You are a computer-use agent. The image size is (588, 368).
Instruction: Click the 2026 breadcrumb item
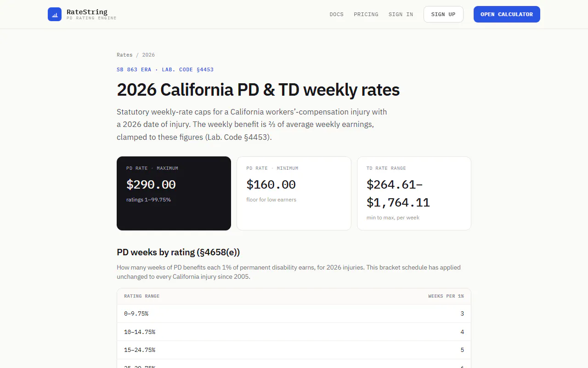pos(148,55)
